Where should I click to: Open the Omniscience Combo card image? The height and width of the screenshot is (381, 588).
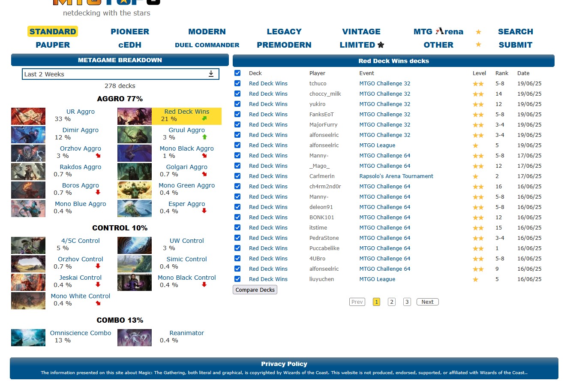[x=28, y=338]
